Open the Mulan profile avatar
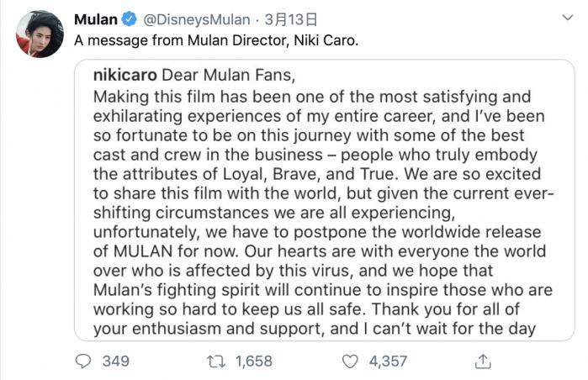The height and width of the screenshot is (380, 588). [40, 34]
